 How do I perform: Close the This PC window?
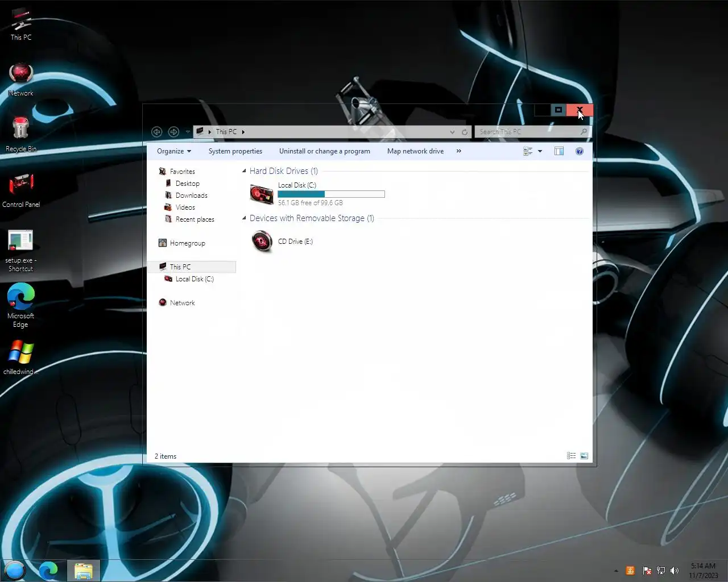click(x=580, y=110)
